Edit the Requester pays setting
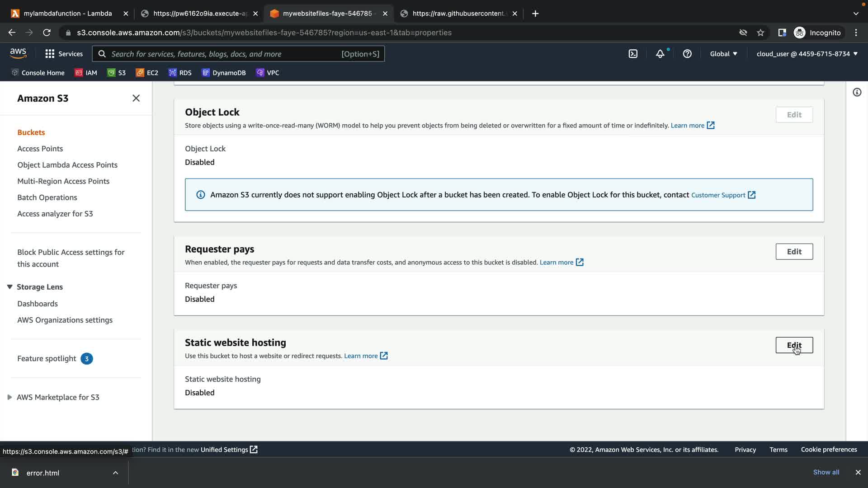The width and height of the screenshot is (868, 488). coord(794,252)
